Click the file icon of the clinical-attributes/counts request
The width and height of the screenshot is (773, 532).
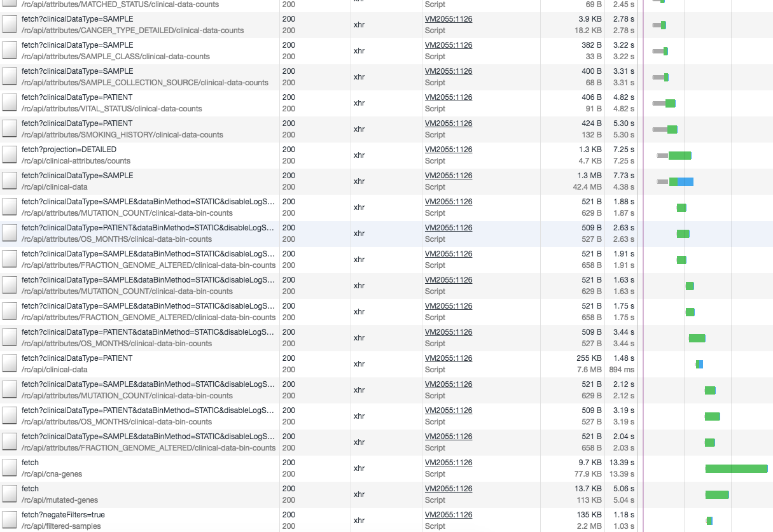pyautogui.click(x=10, y=155)
